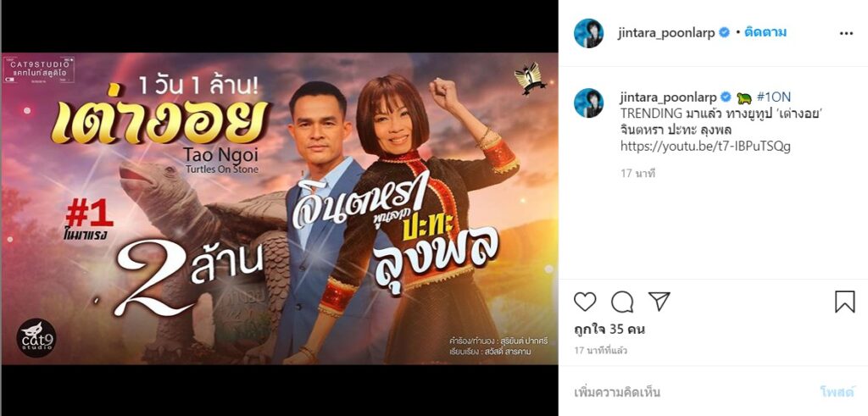868x416 pixels.
Task: Open the profile avatar in the post header
Action: [588, 33]
